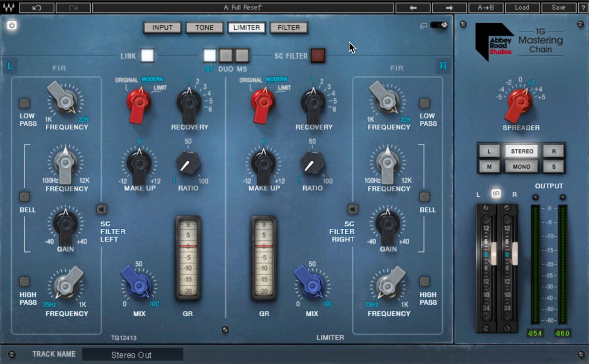The width and height of the screenshot is (589, 364).
Task: Open the Save preset menu
Action: (559, 8)
